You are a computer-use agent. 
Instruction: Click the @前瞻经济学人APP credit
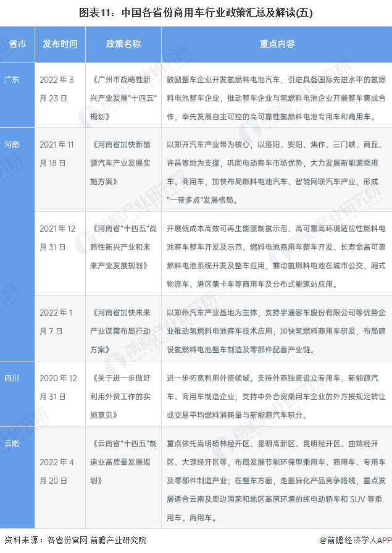356,540
